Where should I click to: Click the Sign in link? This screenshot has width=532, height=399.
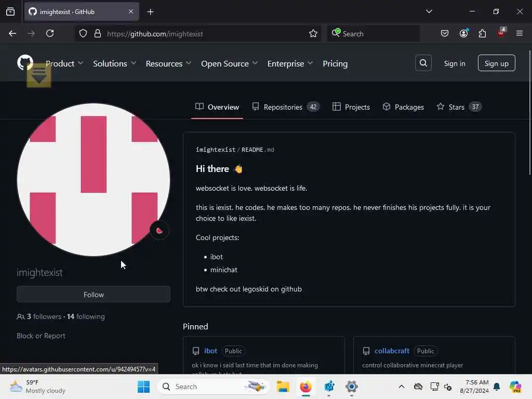(454, 63)
